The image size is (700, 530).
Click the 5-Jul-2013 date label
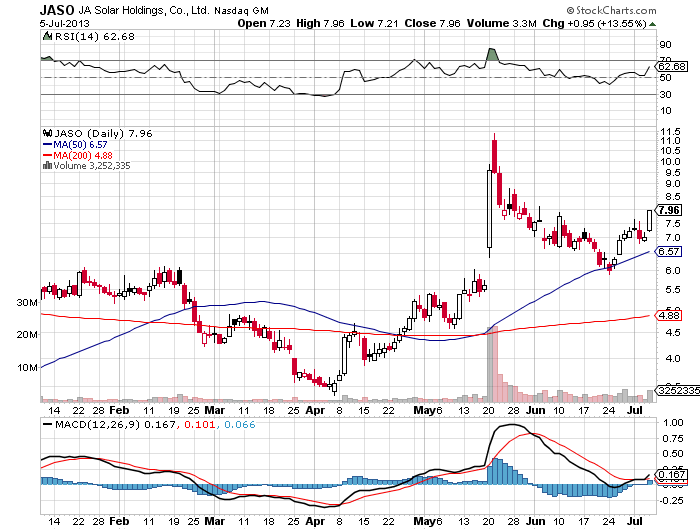point(64,24)
